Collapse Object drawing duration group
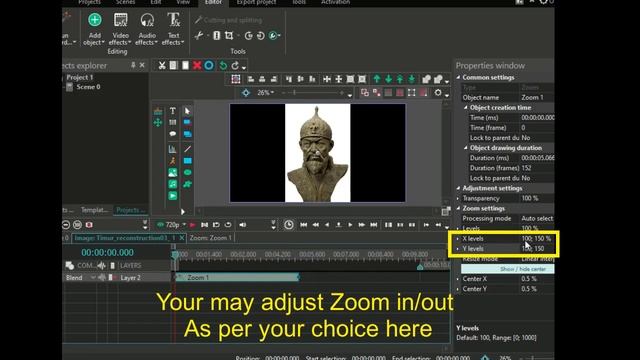The image size is (640, 360). point(466,148)
